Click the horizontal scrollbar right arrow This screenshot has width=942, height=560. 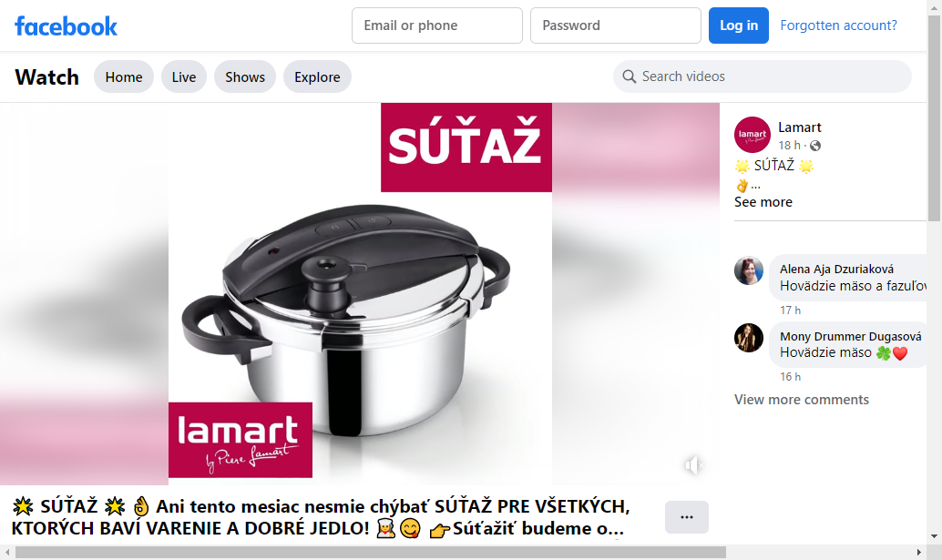point(918,552)
